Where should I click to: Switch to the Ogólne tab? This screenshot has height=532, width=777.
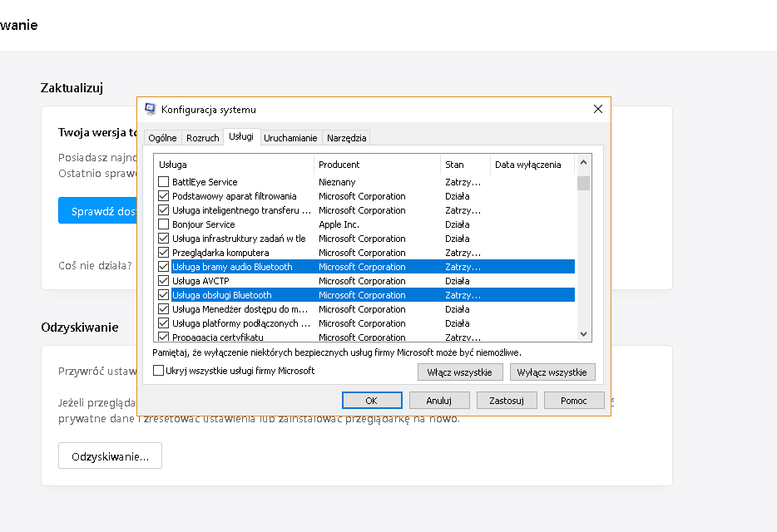coord(162,138)
